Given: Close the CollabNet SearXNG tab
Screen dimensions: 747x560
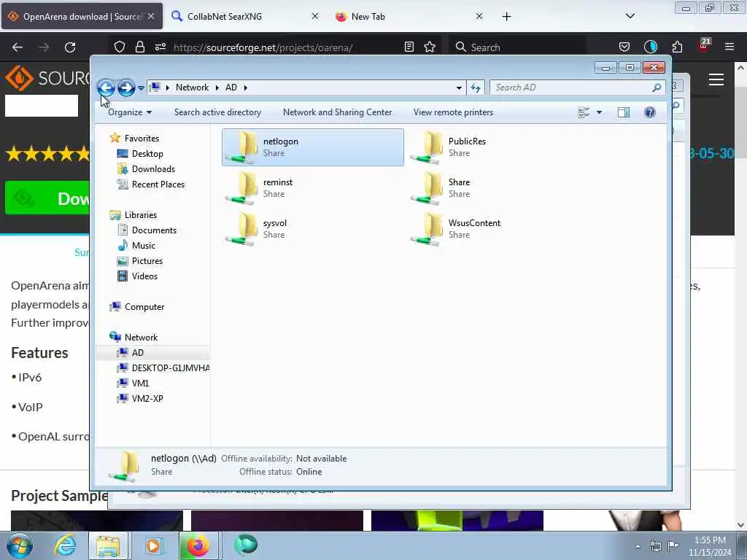Looking at the screenshot, I should point(315,16).
